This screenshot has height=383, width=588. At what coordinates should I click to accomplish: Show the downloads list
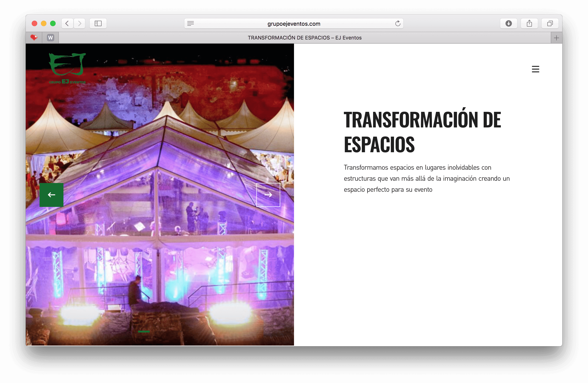(x=508, y=23)
